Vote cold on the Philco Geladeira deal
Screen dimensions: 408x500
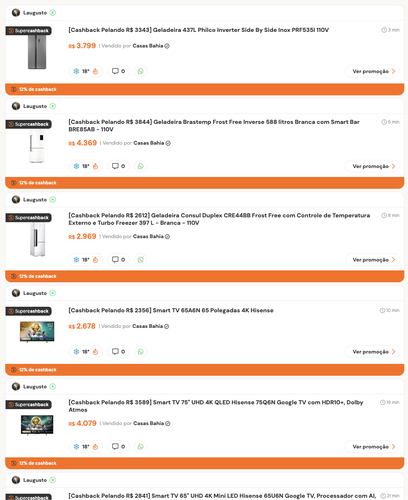click(76, 71)
